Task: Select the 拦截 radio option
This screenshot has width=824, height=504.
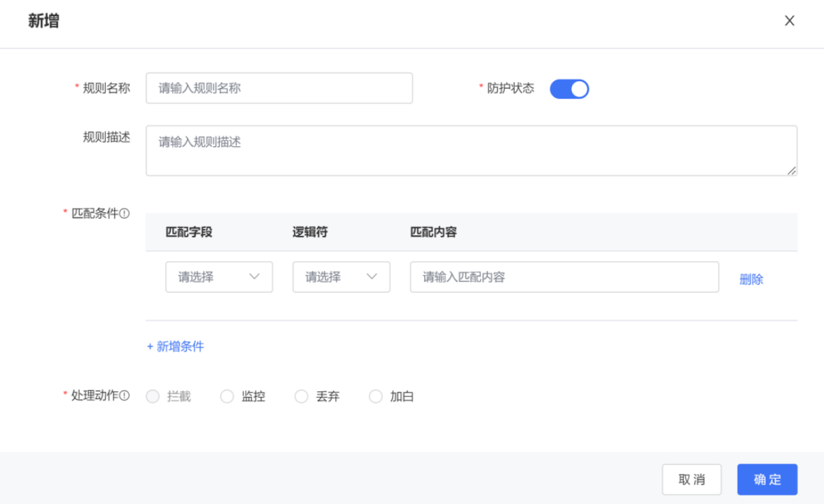Action: pos(153,397)
